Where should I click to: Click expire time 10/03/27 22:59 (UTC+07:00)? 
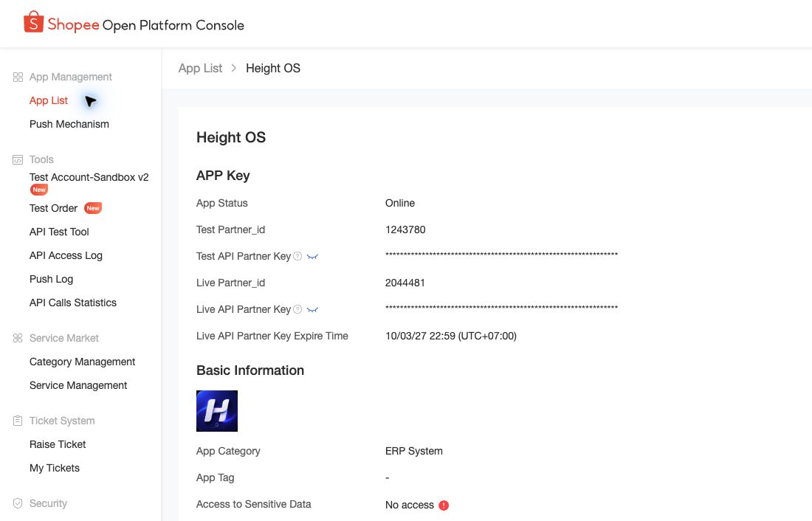click(451, 336)
